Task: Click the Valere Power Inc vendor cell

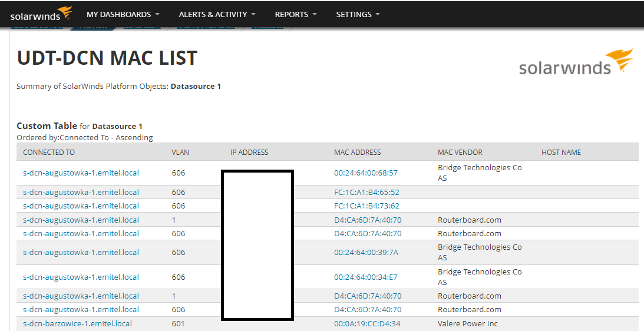Action: [x=467, y=323]
